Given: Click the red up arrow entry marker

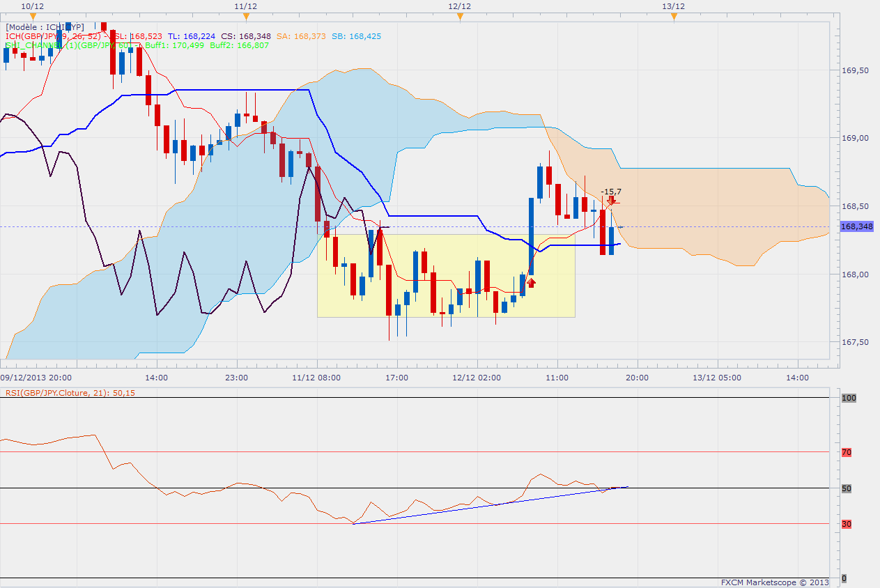Looking at the screenshot, I should click(x=532, y=282).
